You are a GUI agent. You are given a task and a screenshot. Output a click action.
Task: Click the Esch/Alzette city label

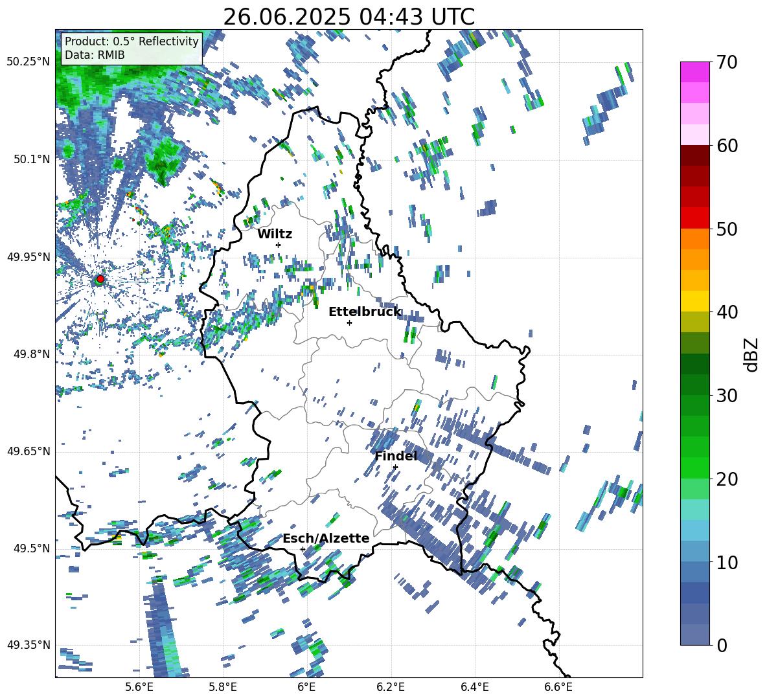click(326, 539)
